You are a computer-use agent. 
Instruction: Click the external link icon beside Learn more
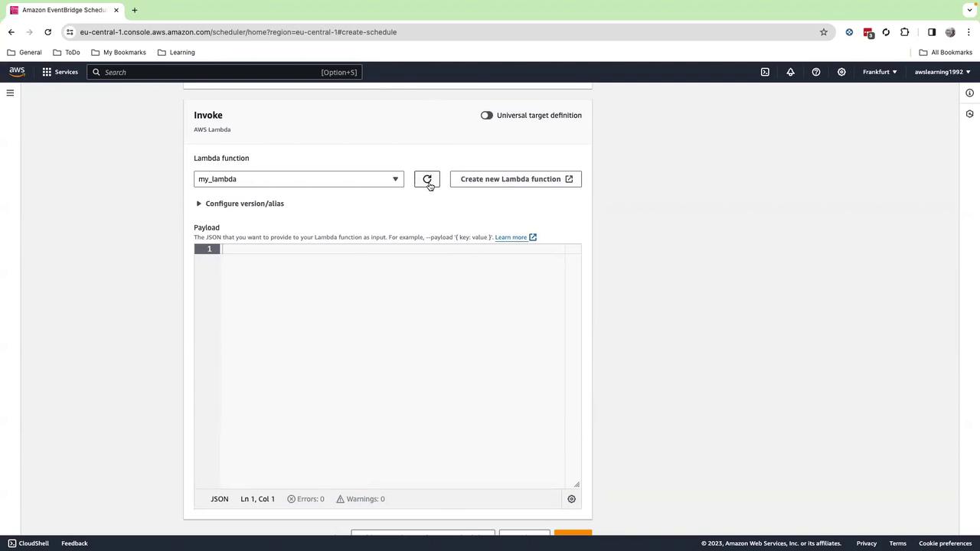coord(533,237)
